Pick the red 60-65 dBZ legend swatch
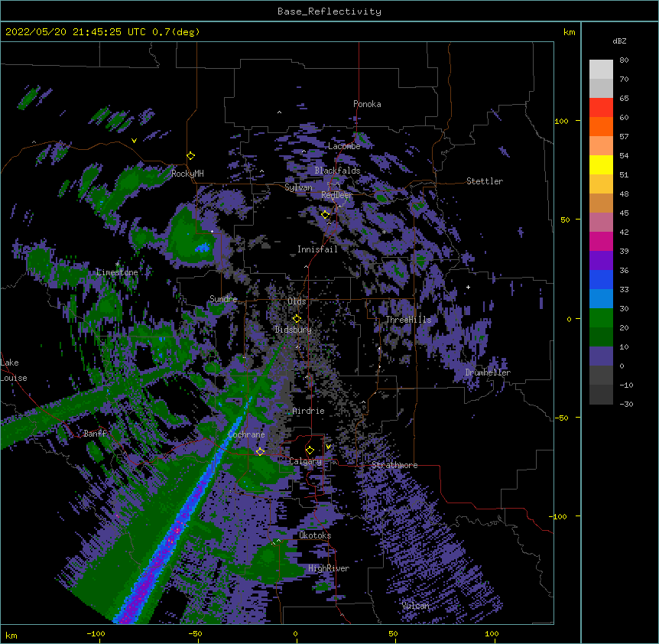 pyautogui.click(x=601, y=108)
